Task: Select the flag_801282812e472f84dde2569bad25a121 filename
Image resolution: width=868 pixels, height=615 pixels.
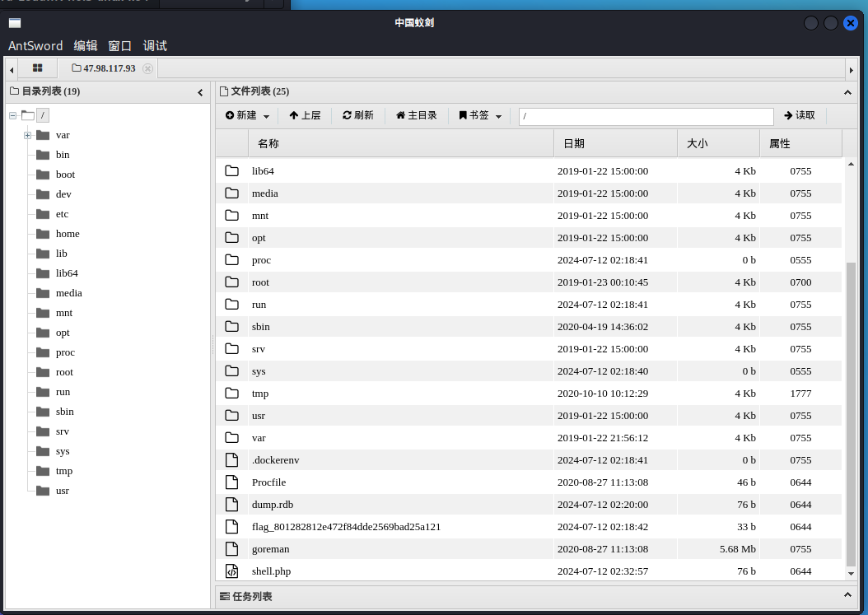Action: [x=346, y=527]
